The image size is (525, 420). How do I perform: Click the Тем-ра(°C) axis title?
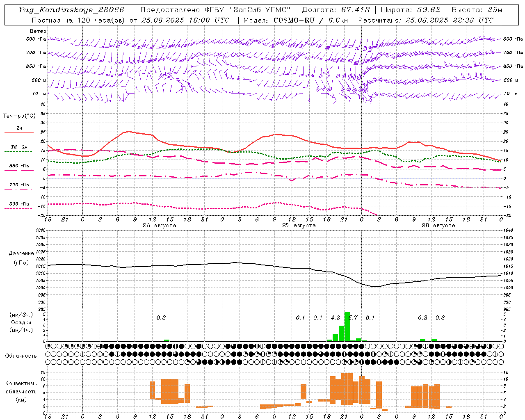click(x=19, y=116)
